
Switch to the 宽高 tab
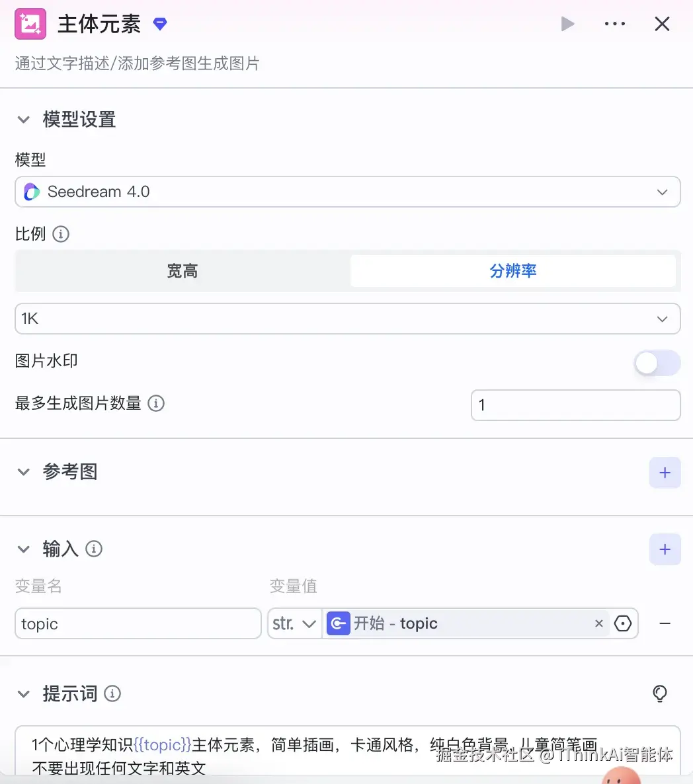(x=183, y=271)
